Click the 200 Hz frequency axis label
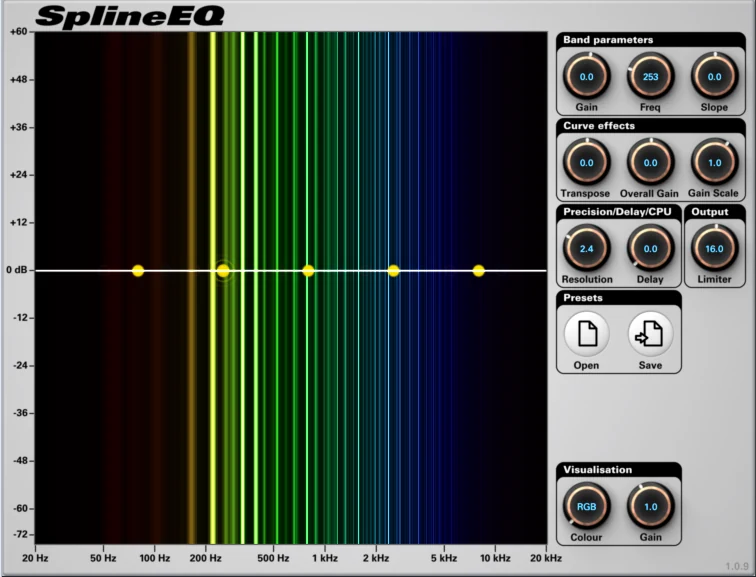The width and height of the screenshot is (756, 577). 205,558
